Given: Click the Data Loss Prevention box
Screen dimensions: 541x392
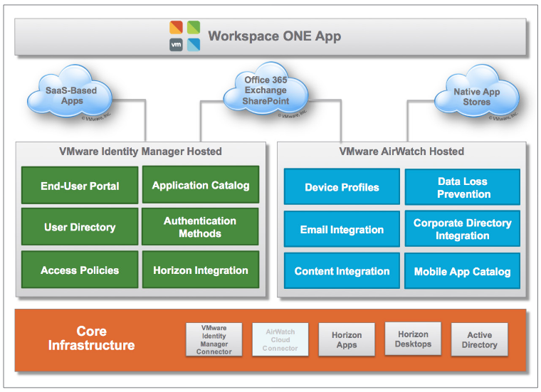Looking at the screenshot, I should tap(462, 187).
